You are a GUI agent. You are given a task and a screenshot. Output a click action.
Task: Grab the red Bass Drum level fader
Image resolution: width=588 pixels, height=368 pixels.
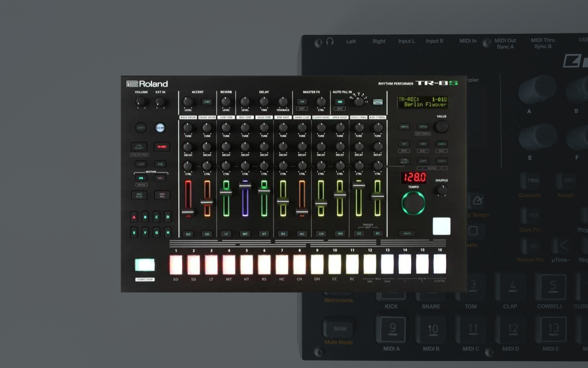188,211
